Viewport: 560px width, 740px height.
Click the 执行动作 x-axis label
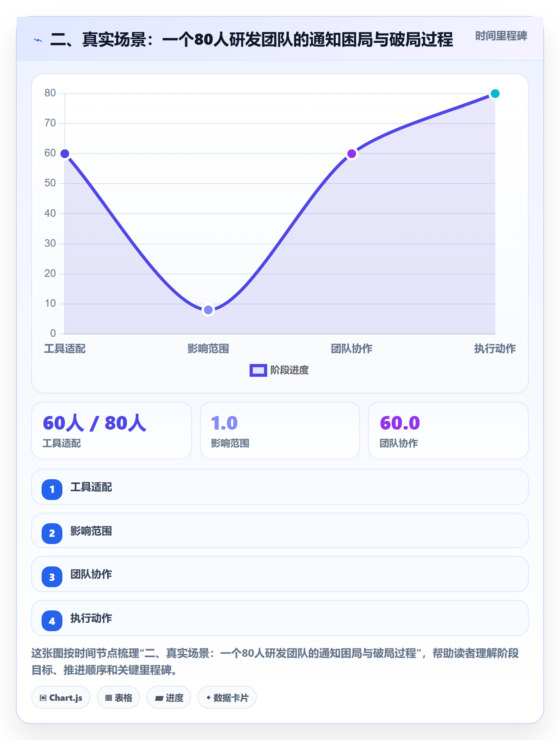(x=495, y=349)
